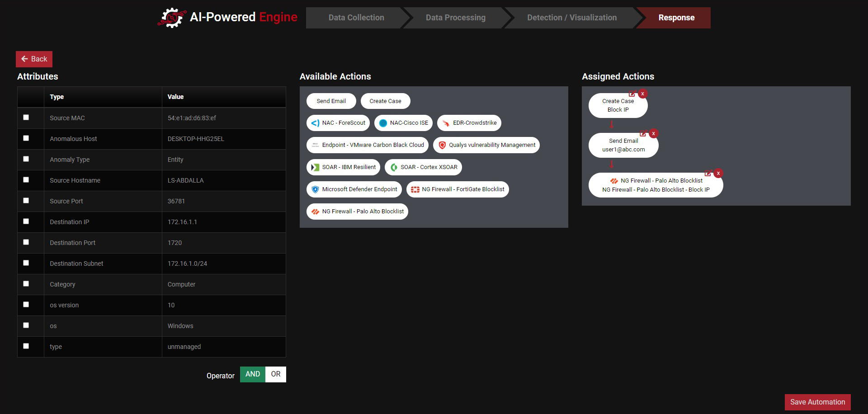This screenshot has width=868, height=414.
Task: Add the Create Case action
Action: (386, 101)
